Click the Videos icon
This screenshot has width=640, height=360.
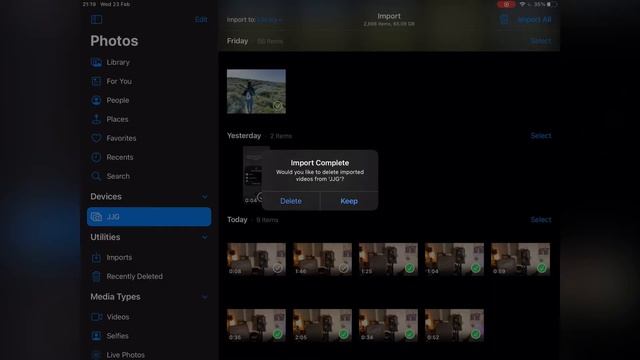tap(96, 317)
